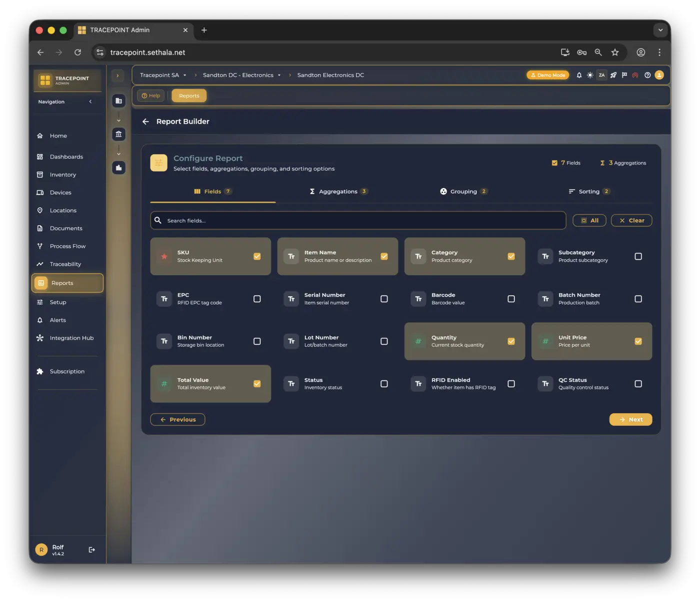Click the rocket icon in the top bar
Screen dimensions: 700x602
click(x=613, y=75)
